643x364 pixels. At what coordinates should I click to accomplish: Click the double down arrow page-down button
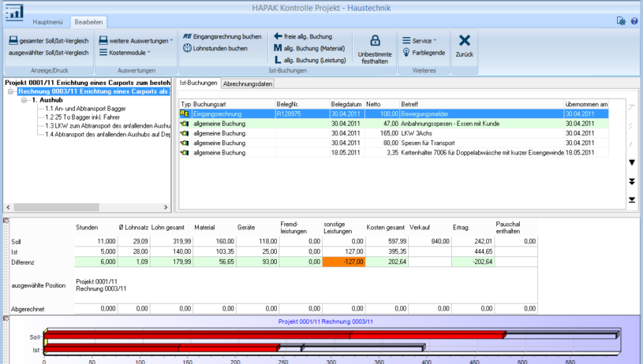coord(632,181)
